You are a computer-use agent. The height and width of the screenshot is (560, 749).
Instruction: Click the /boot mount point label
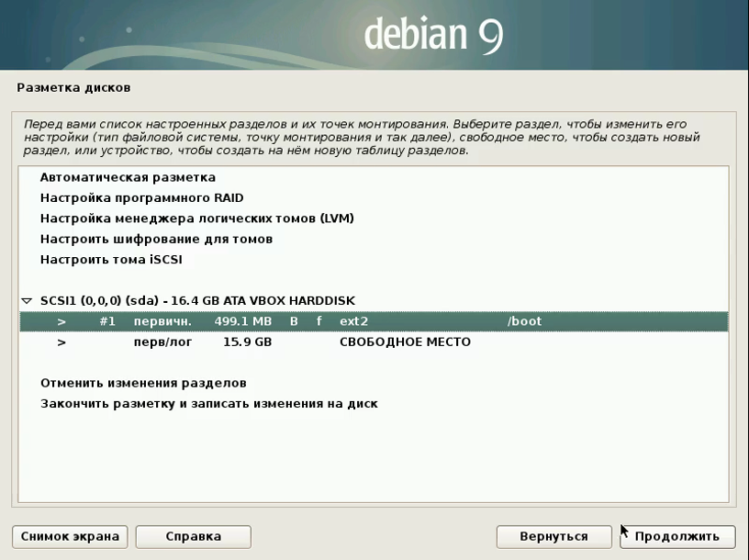pyautogui.click(x=524, y=321)
